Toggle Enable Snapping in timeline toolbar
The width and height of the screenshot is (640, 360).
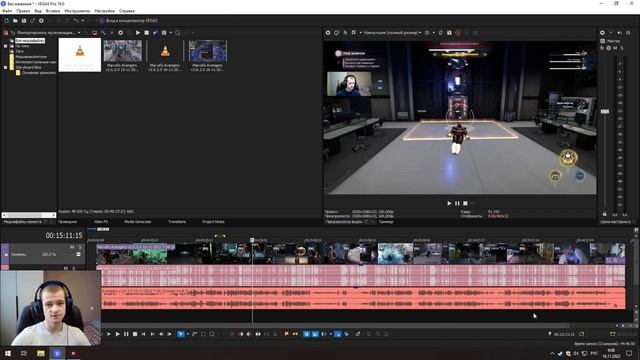307,334
